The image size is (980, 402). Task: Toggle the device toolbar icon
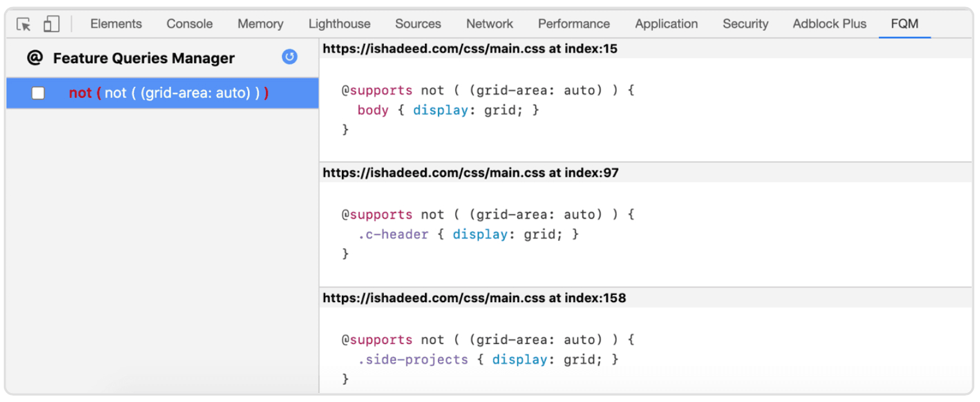(52, 24)
